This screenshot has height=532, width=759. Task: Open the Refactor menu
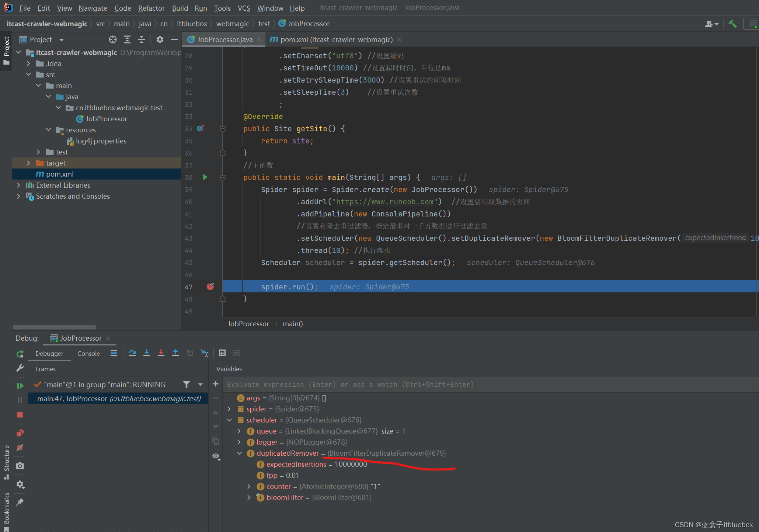coord(151,8)
